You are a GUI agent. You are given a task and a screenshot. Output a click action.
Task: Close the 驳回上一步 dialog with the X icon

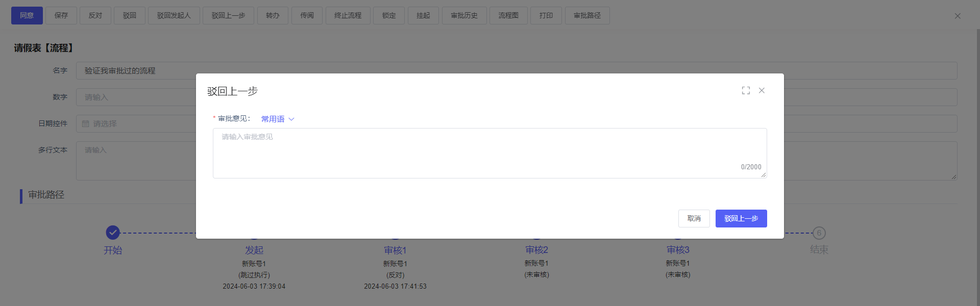(762, 90)
